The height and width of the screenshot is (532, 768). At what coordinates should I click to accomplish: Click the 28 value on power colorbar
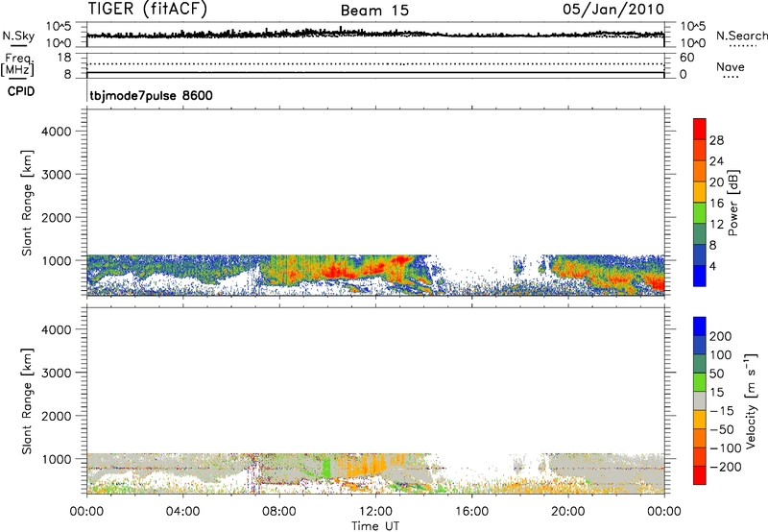pyautogui.click(x=716, y=140)
